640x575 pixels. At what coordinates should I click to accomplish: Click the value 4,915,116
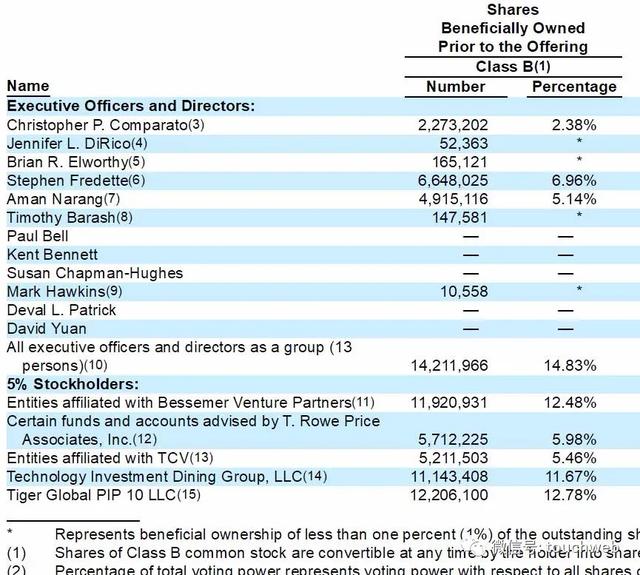(x=453, y=199)
